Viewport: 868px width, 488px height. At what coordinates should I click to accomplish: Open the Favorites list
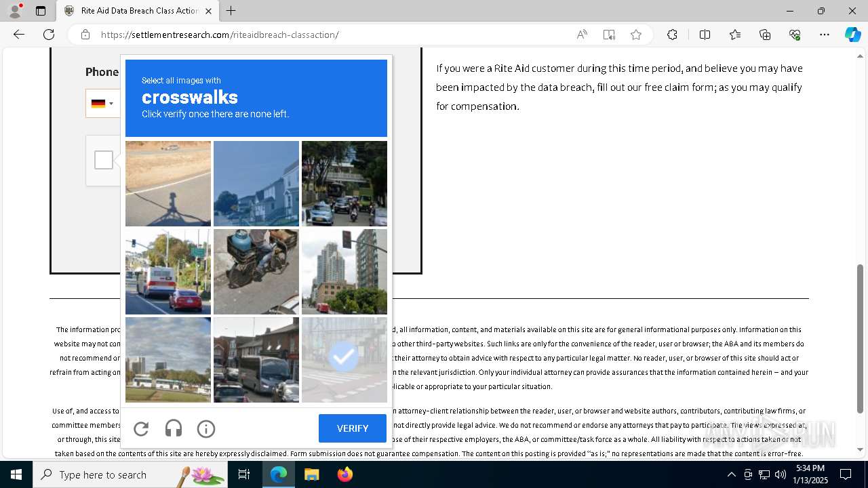(x=735, y=35)
